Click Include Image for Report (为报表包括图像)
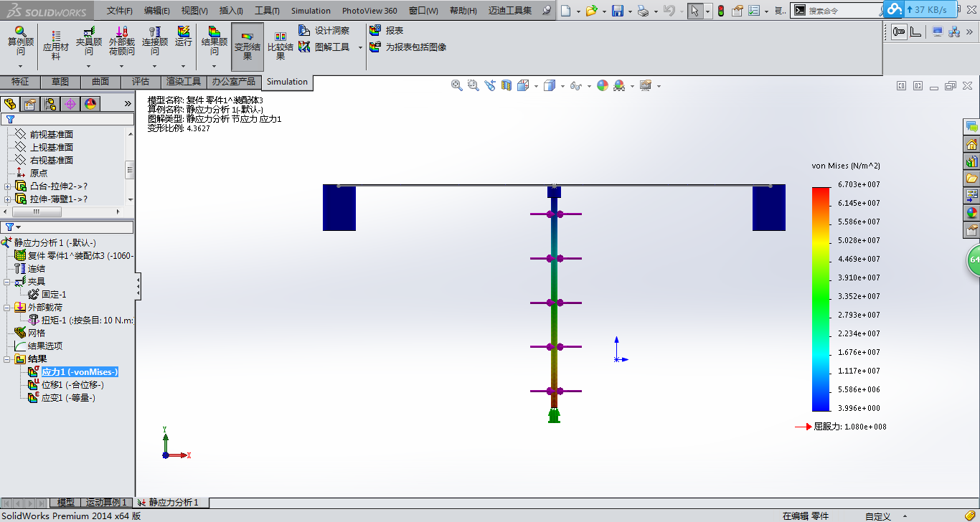Screen dimensions: 980x522 tap(407, 47)
